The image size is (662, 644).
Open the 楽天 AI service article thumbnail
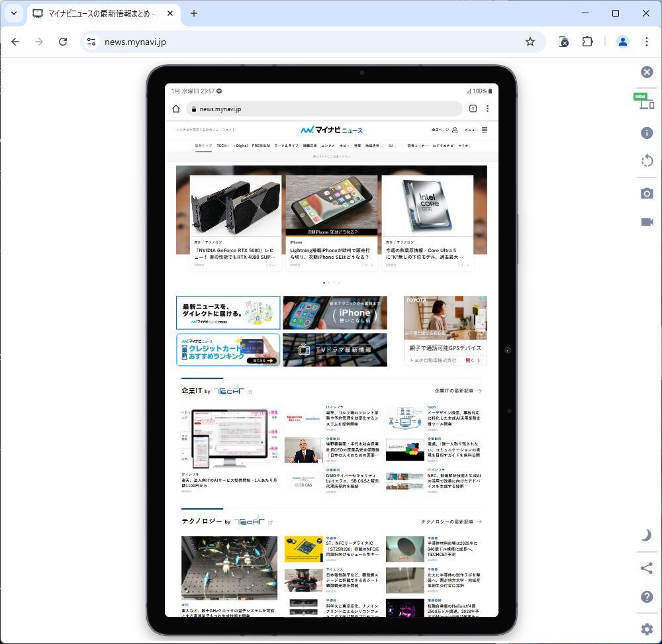pos(230,438)
